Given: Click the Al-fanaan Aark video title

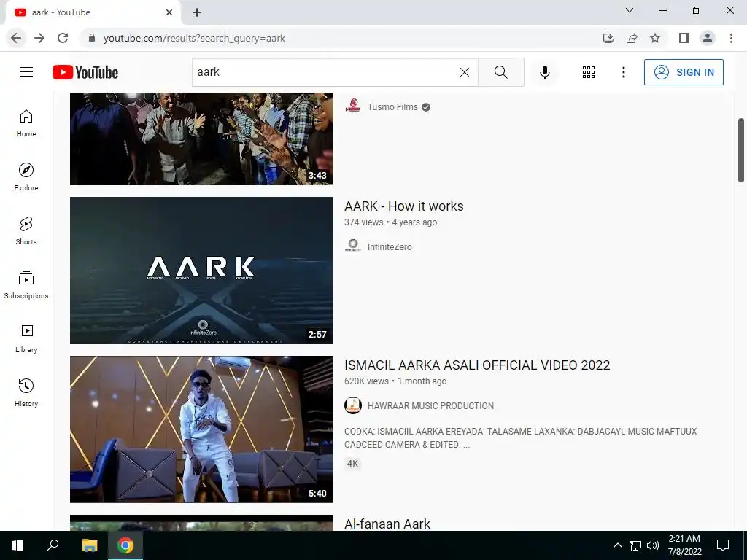Looking at the screenshot, I should coord(387,524).
